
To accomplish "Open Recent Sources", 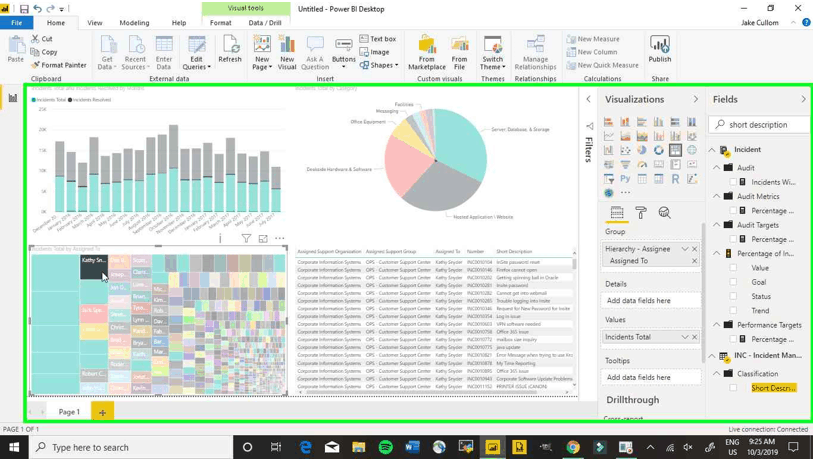I will 135,52.
